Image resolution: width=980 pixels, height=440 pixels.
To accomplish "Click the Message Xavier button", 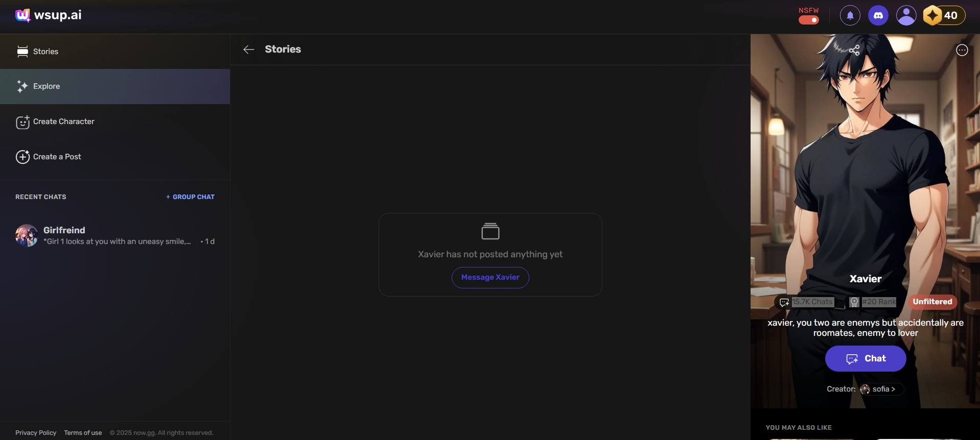I will tap(490, 277).
